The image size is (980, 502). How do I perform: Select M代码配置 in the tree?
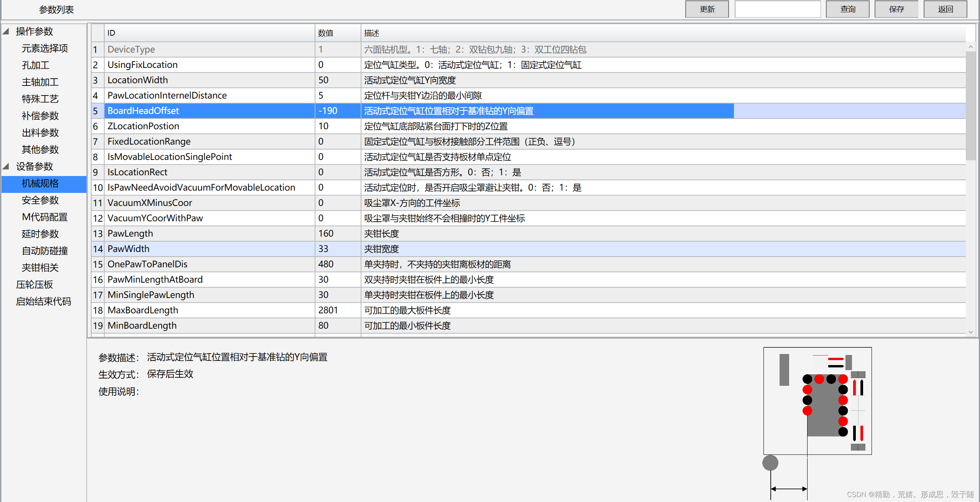[44, 217]
